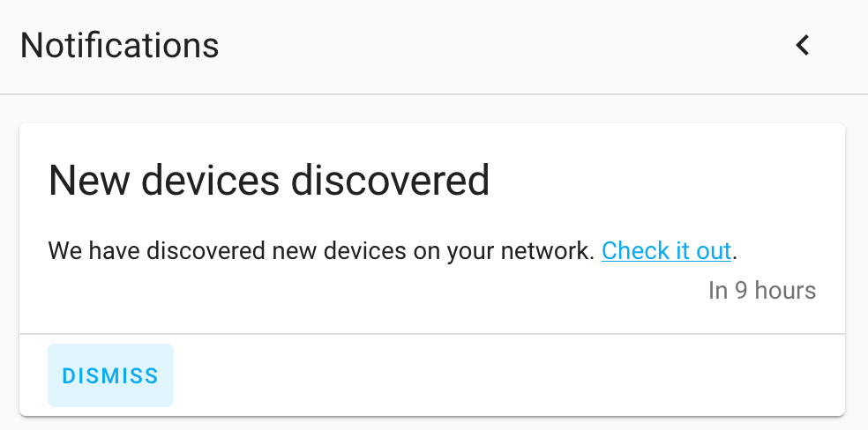Click the notification card title text
This screenshot has width=868, height=430.
coord(269,180)
